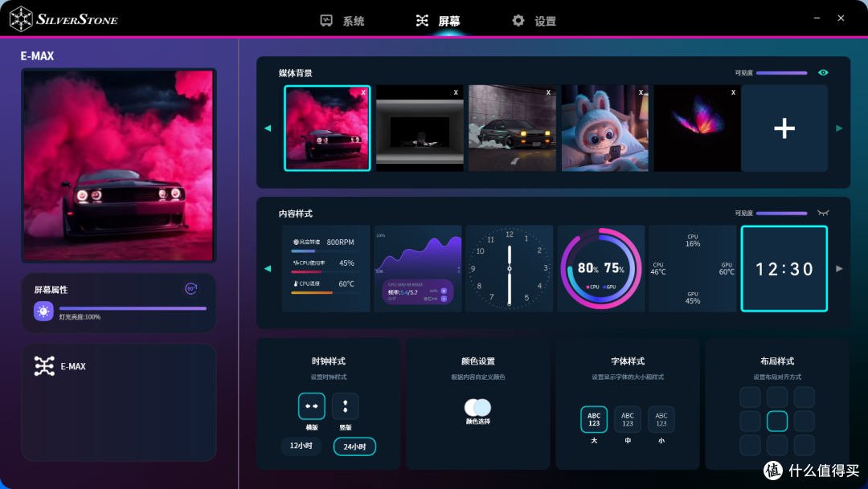
Task: Set layout alignment to top-right cell
Action: click(805, 397)
